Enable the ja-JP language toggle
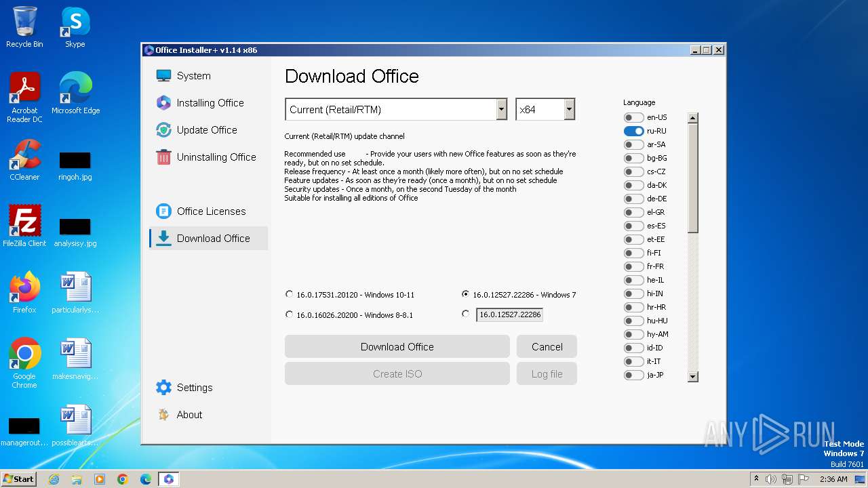 pyautogui.click(x=633, y=375)
